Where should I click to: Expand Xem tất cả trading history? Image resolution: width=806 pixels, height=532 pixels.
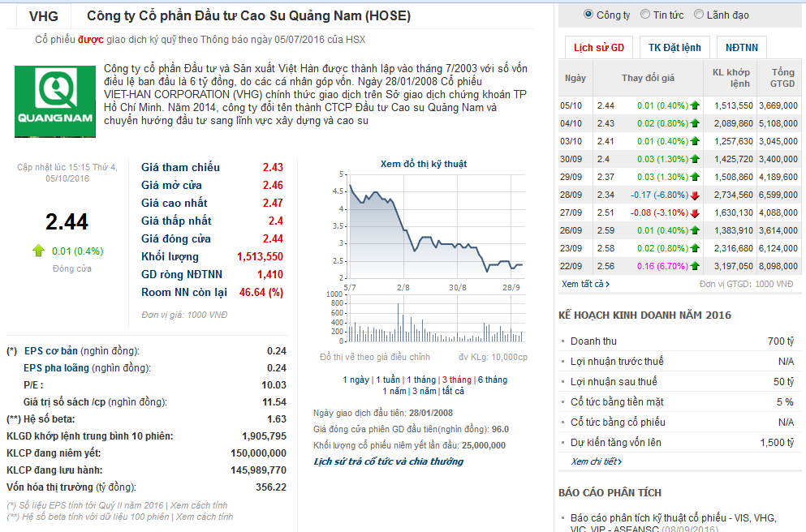pyautogui.click(x=585, y=284)
